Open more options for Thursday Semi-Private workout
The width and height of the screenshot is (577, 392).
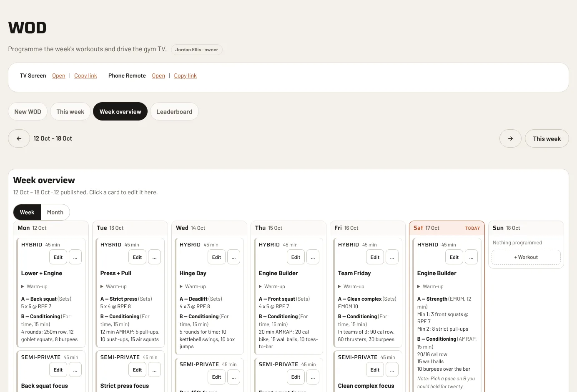(x=313, y=377)
